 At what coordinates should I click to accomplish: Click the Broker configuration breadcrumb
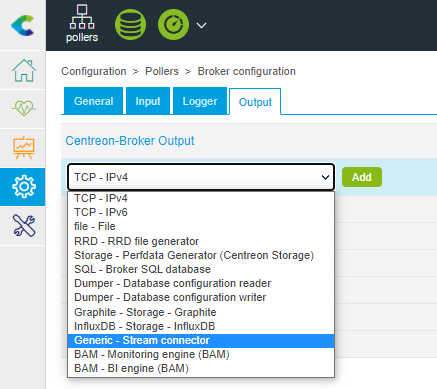[x=247, y=71]
